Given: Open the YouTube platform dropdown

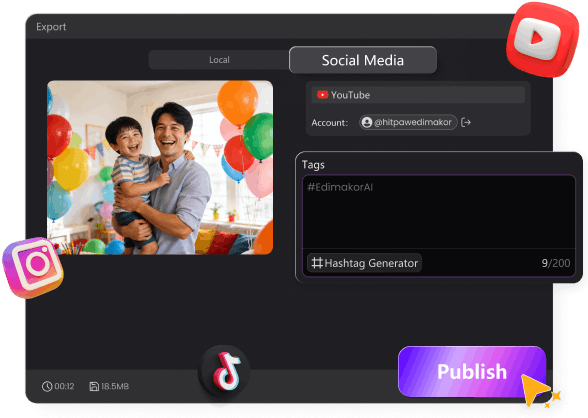Looking at the screenshot, I should tap(418, 95).
